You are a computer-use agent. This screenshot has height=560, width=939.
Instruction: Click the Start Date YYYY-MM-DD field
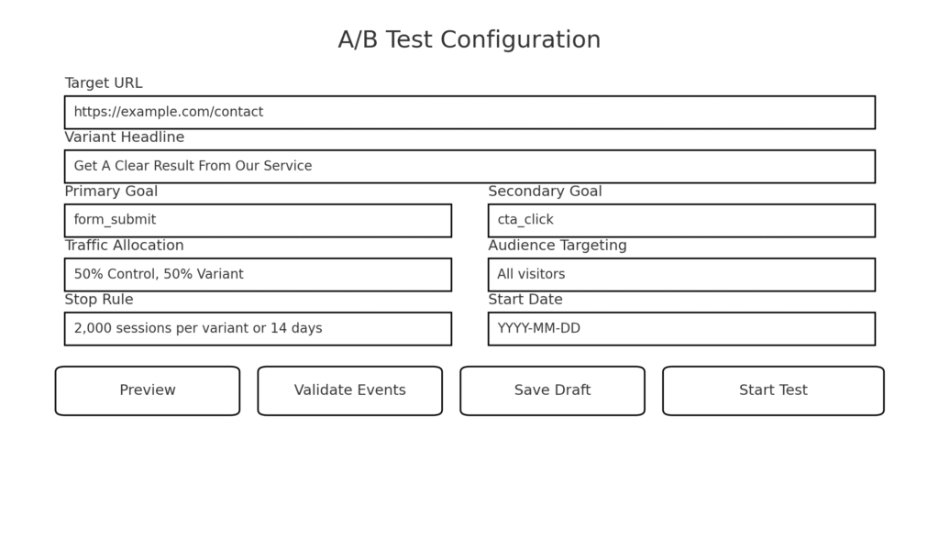click(680, 328)
